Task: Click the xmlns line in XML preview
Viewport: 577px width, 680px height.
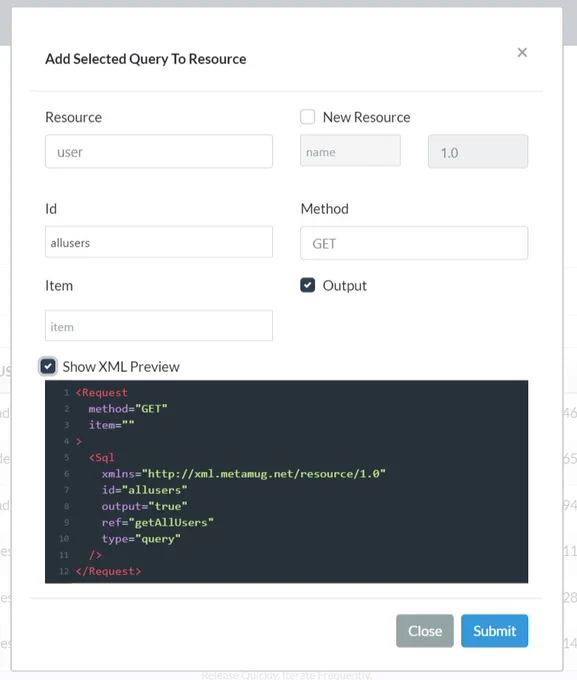Action: click(x=243, y=474)
